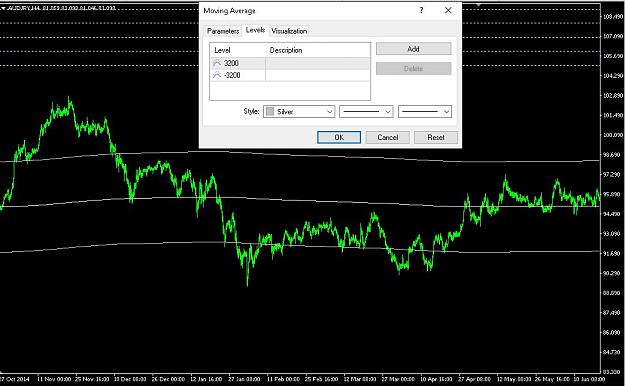
Task: Switch to the Parameters tab
Action: pos(223,31)
